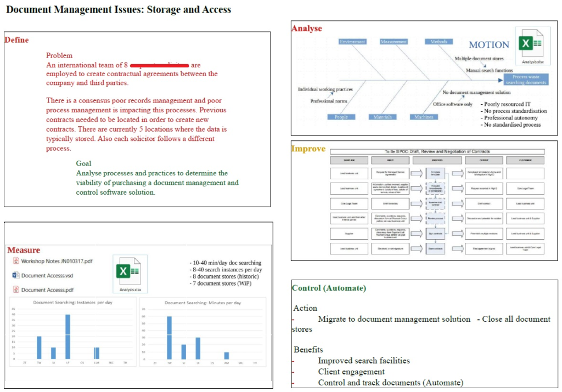Viewport: 562px width, 392px height.
Task: Click the "8-40 search instances per day" bullet
Action: point(226,270)
